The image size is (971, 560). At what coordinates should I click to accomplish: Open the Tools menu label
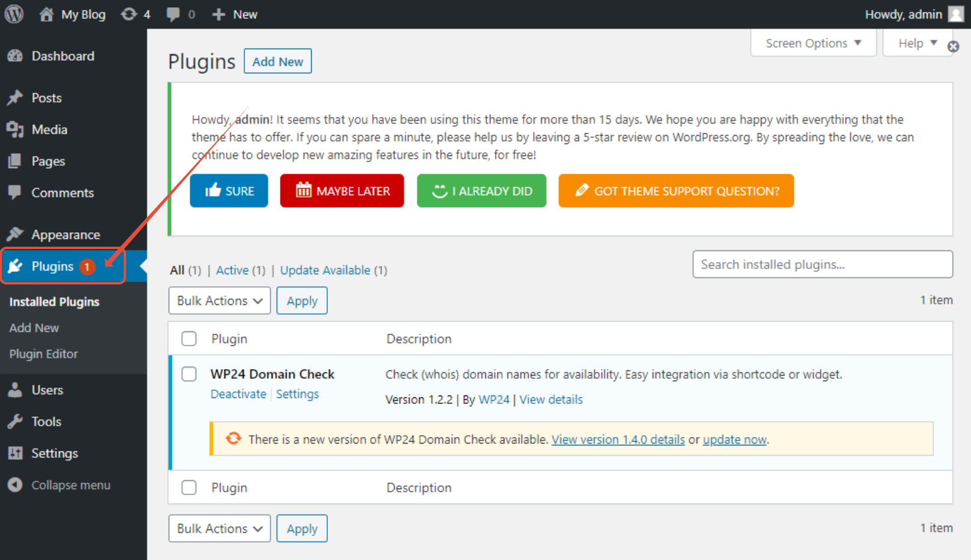pyautogui.click(x=46, y=421)
